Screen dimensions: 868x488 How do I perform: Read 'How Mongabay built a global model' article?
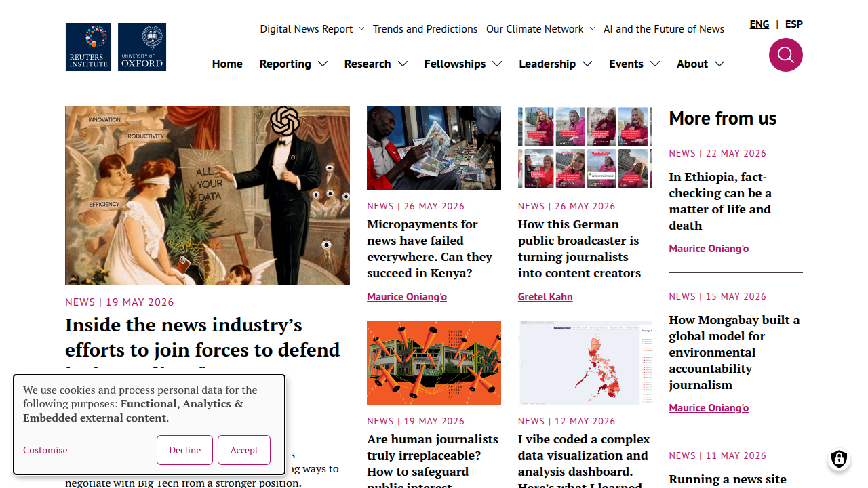pyautogui.click(x=734, y=352)
